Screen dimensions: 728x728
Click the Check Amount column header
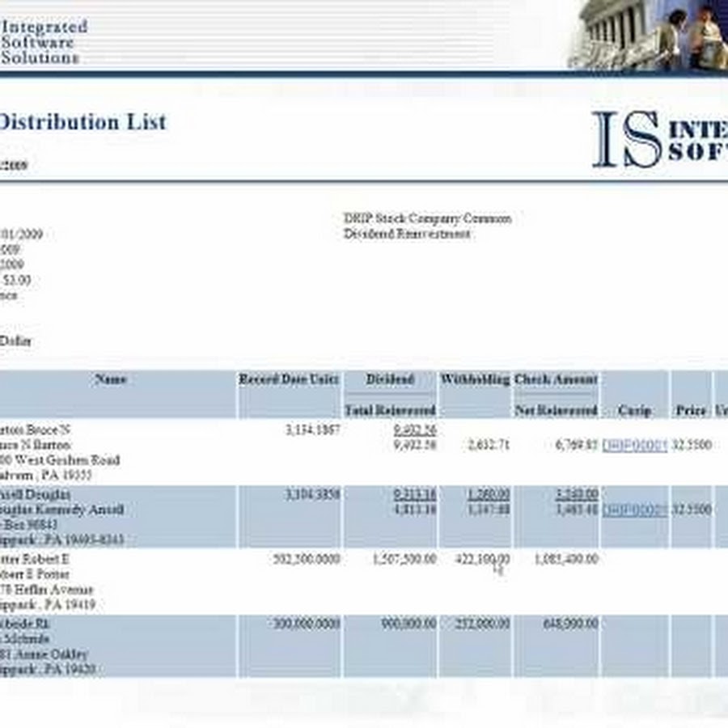[x=556, y=379]
